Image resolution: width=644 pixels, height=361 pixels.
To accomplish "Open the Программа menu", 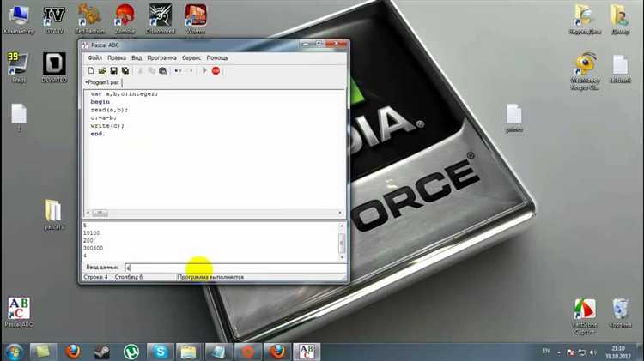I will [x=161, y=57].
